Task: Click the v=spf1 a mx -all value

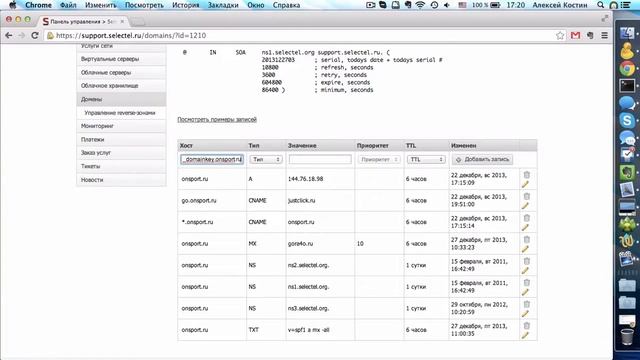Action: tap(308, 330)
